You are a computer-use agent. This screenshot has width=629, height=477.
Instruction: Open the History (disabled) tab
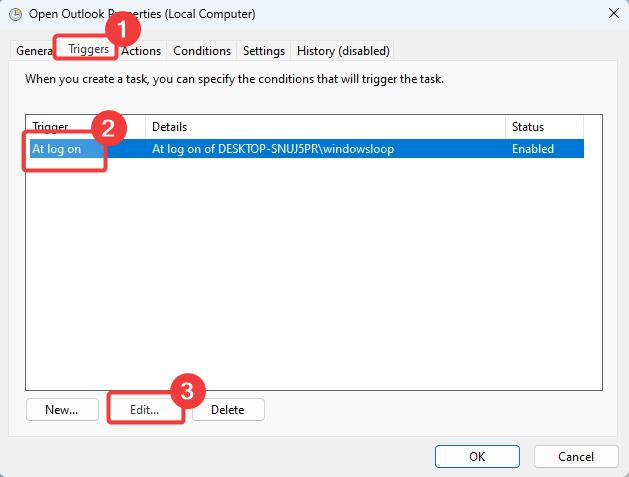343,51
